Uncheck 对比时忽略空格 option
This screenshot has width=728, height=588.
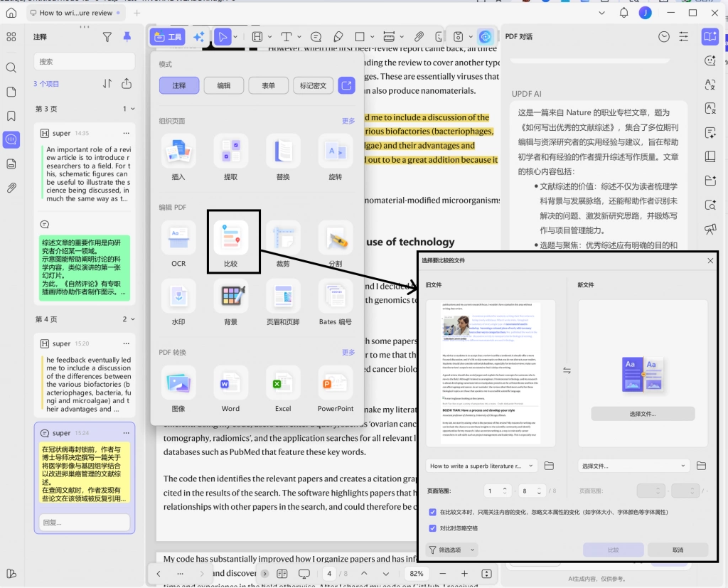pyautogui.click(x=433, y=528)
